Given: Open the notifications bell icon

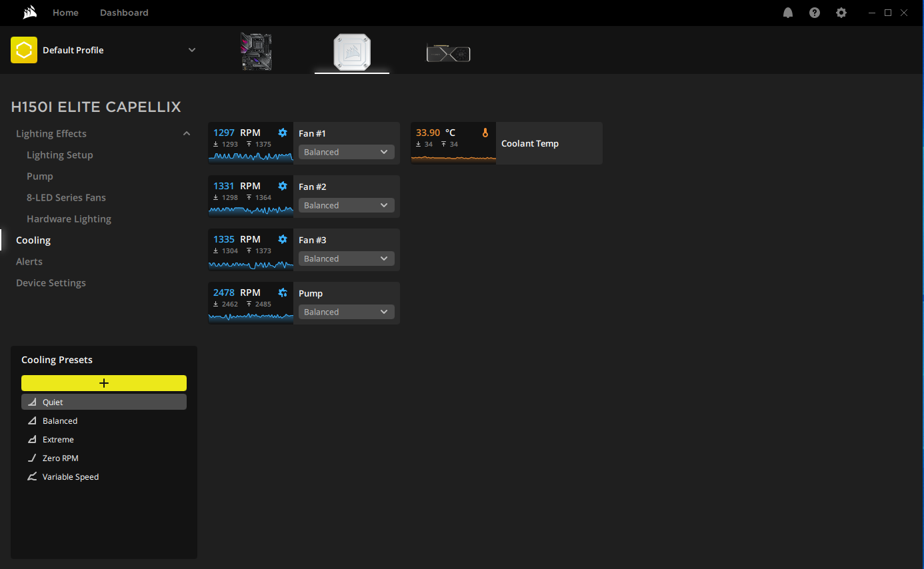Looking at the screenshot, I should click(788, 13).
